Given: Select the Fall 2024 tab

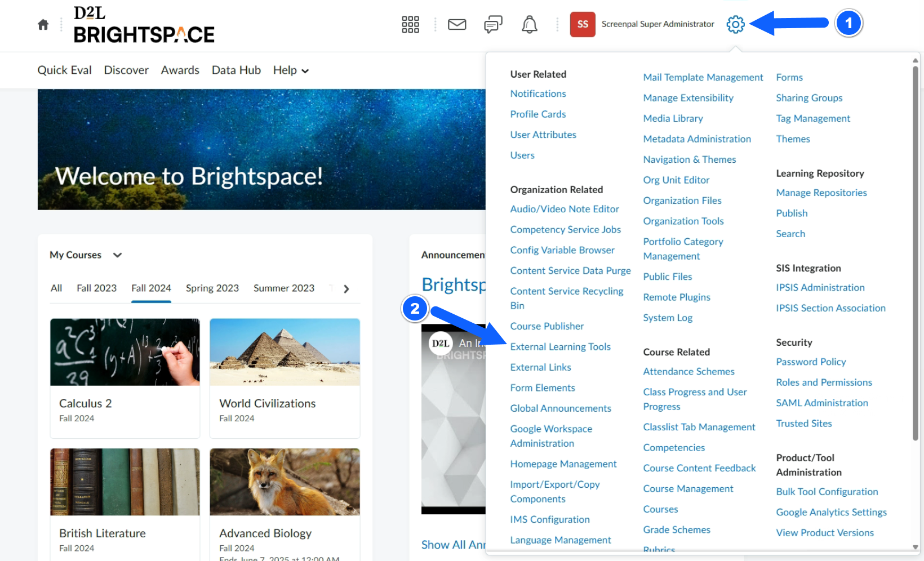Looking at the screenshot, I should pos(151,288).
